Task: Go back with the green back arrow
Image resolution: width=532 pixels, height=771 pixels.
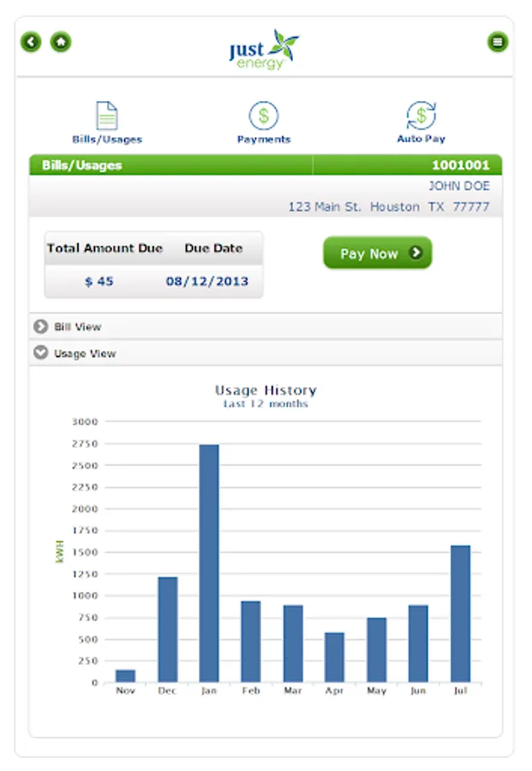Action: point(31,42)
